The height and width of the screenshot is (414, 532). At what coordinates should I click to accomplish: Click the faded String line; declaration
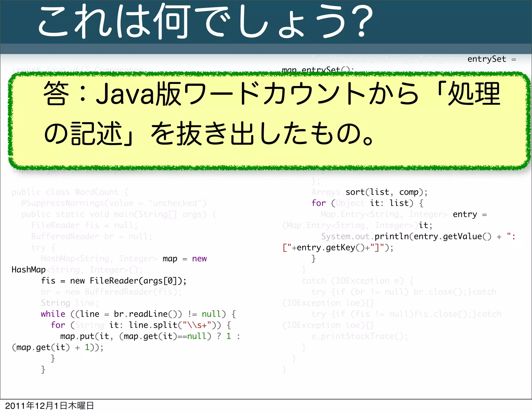tap(70, 303)
